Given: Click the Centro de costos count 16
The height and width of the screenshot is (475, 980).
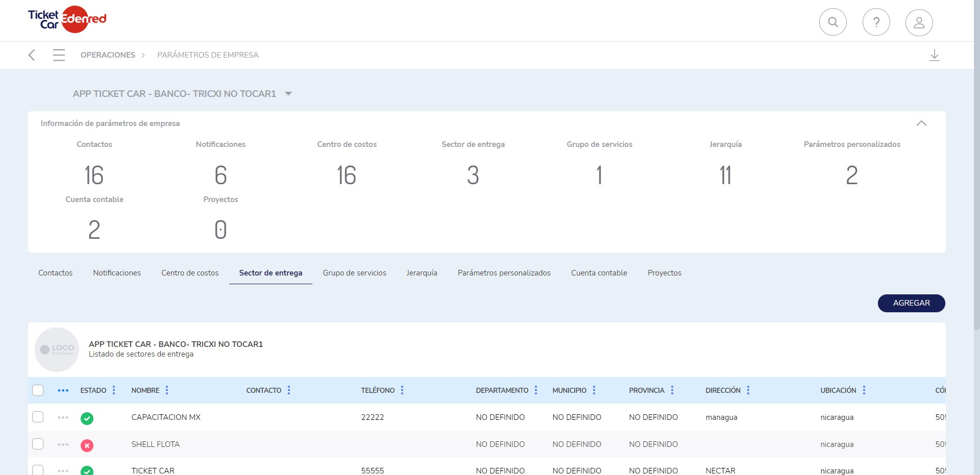Looking at the screenshot, I should point(347,176).
